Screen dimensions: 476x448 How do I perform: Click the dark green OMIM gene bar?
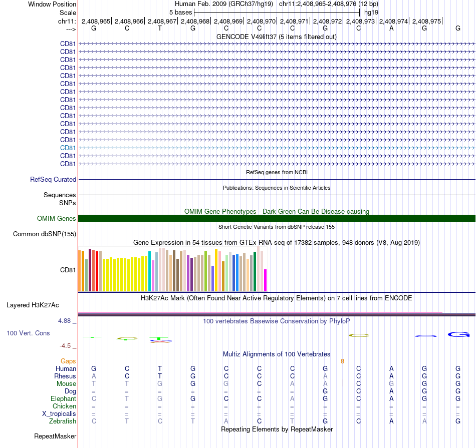tap(277, 218)
